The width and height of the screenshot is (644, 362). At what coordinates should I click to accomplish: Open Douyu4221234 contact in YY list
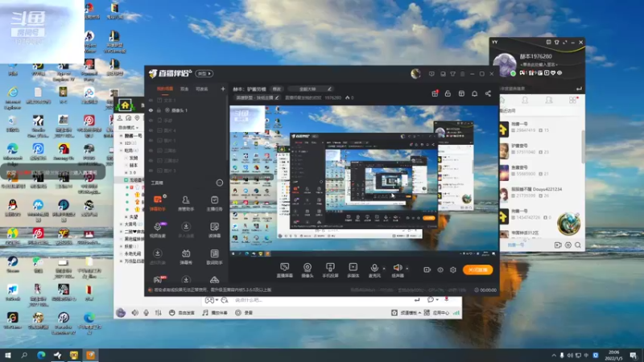[x=540, y=192]
